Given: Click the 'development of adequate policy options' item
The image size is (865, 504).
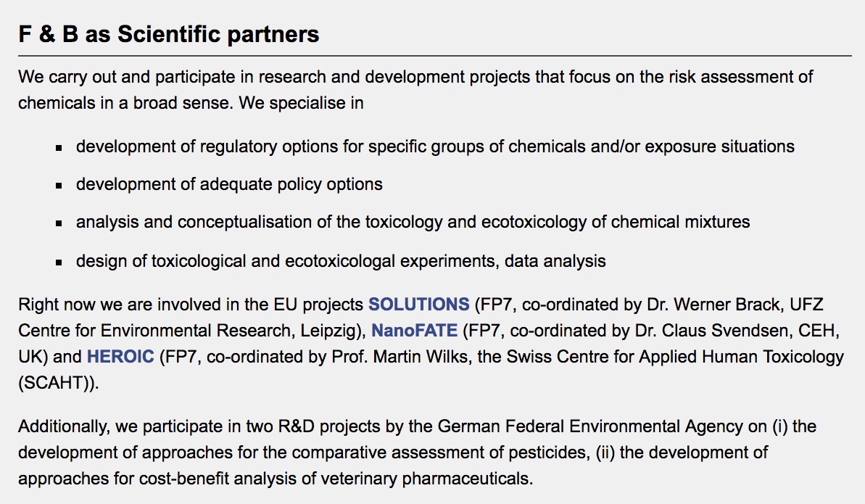Looking at the screenshot, I should [229, 184].
